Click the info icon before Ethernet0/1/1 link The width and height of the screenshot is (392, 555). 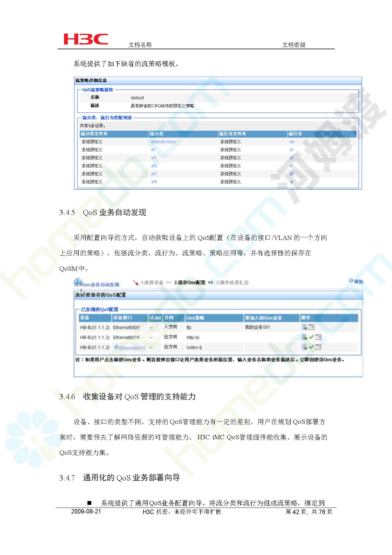click(x=116, y=347)
